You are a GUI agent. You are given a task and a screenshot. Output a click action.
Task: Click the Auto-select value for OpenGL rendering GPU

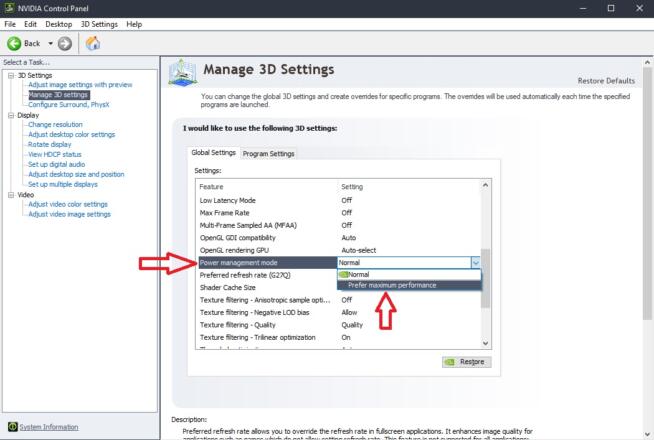pos(359,251)
